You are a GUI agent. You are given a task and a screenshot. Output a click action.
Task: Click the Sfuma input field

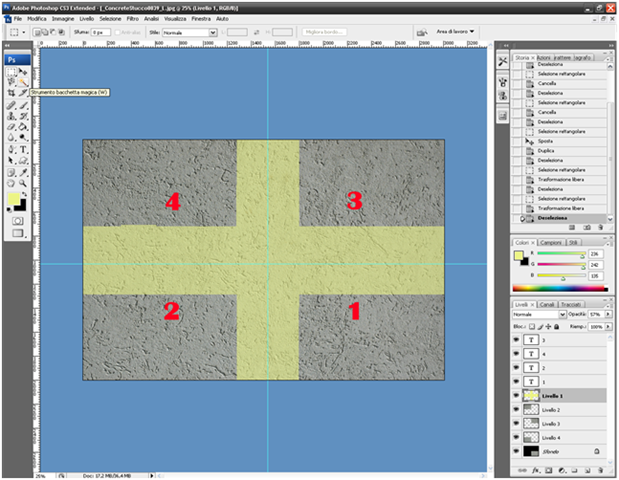(x=102, y=32)
